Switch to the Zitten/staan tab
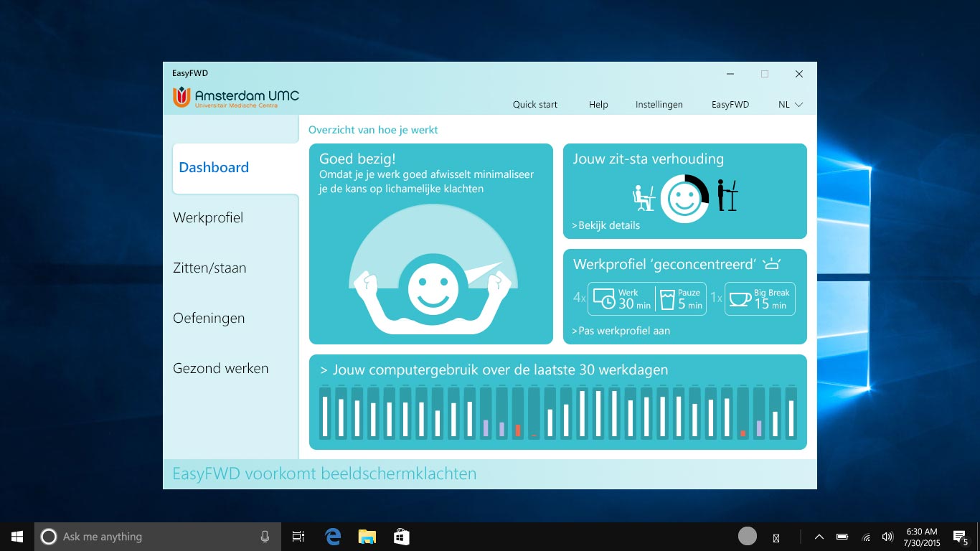 click(209, 268)
